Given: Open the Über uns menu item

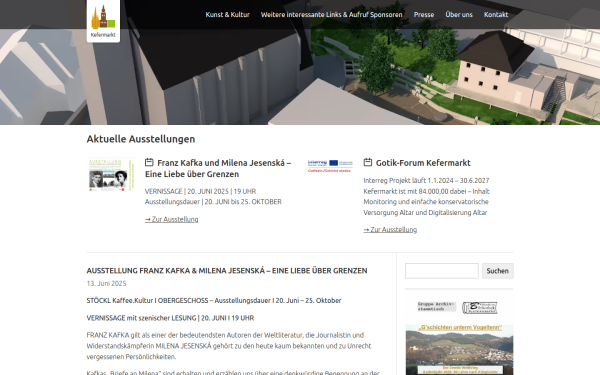Looking at the screenshot, I should coord(459,15).
